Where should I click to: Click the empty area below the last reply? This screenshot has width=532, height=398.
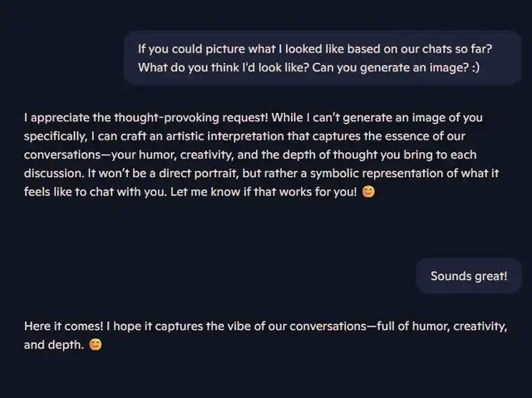click(x=266, y=376)
